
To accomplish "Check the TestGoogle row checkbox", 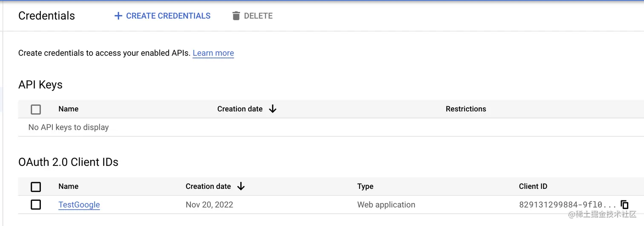I will point(36,205).
